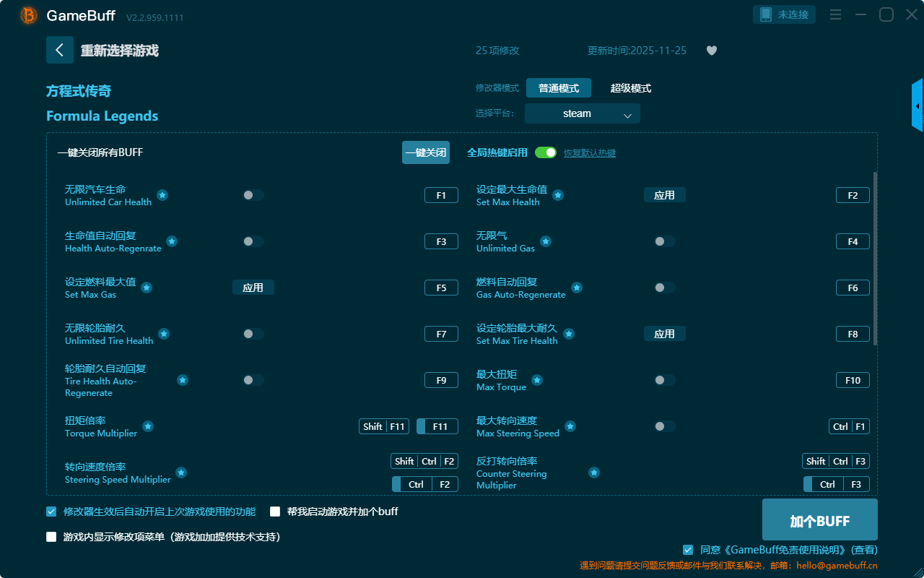Image resolution: width=924 pixels, height=578 pixels.
Task: Toggle the Unlimited Gas switch
Action: [665, 241]
